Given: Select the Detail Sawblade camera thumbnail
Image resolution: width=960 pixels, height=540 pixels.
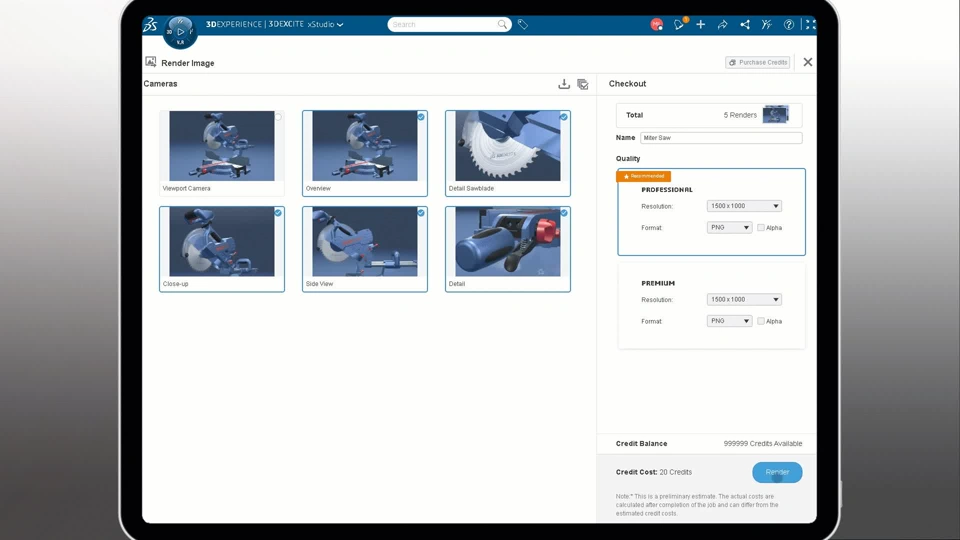Looking at the screenshot, I should (x=508, y=153).
